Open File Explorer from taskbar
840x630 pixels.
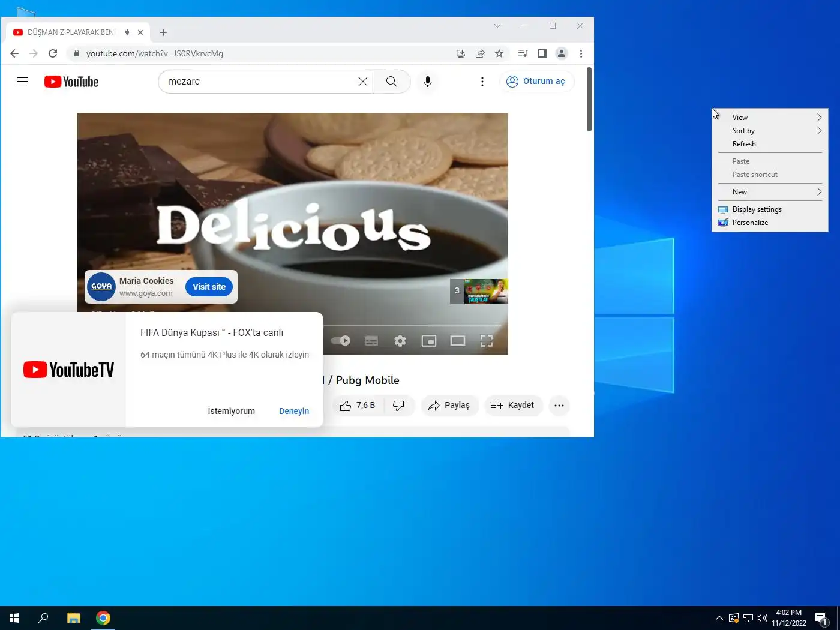point(73,618)
